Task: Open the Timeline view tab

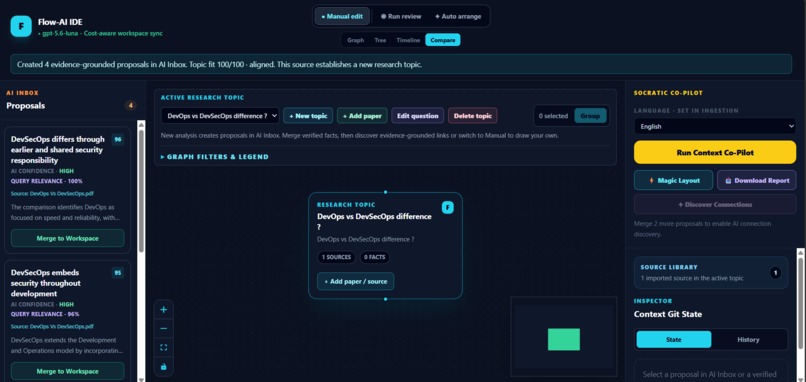Action: (408, 40)
